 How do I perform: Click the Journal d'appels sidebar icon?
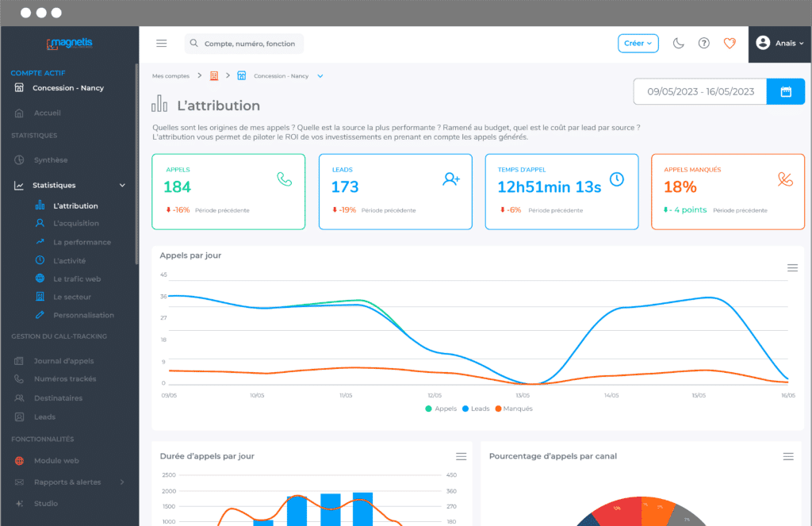(19, 361)
